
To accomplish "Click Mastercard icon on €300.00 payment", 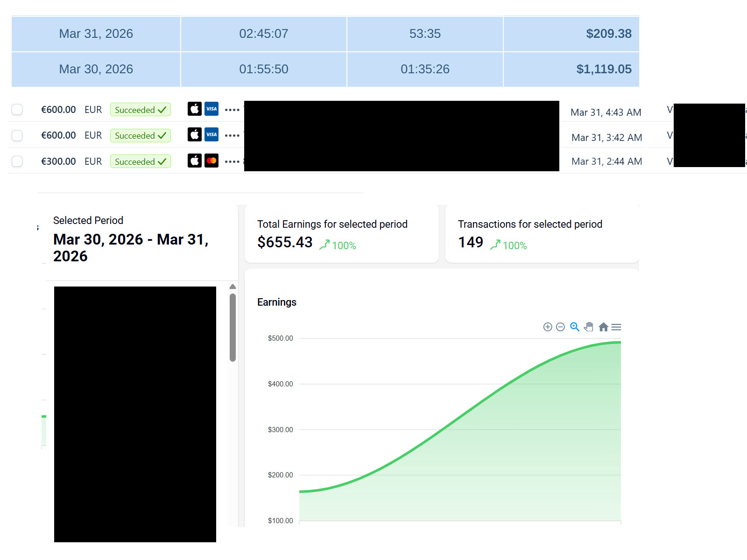I will [x=211, y=161].
